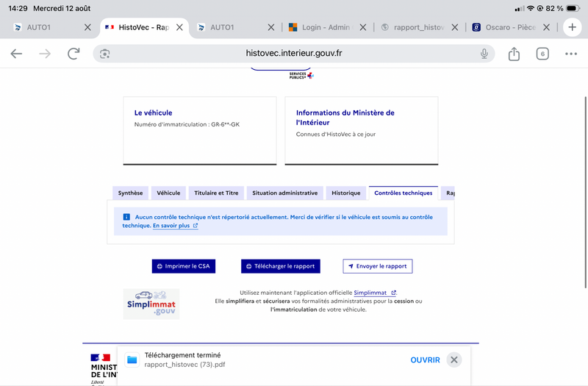Image resolution: width=588 pixels, height=386 pixels.
Task: Open the Simplimmat link
Action: pyautogui.click(x=375, y=293)
